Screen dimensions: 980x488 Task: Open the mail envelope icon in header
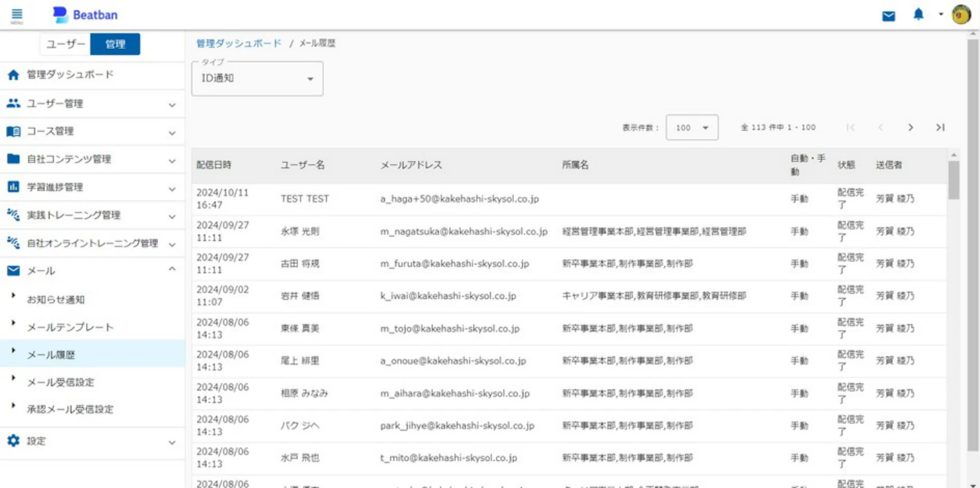(x=889, y=16)
